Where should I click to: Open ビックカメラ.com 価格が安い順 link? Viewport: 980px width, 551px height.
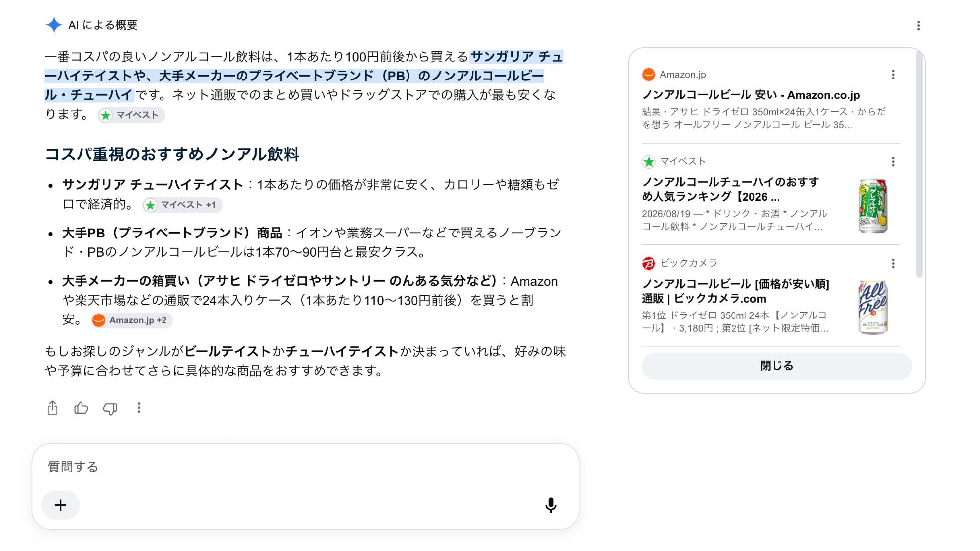pos(735,291)
